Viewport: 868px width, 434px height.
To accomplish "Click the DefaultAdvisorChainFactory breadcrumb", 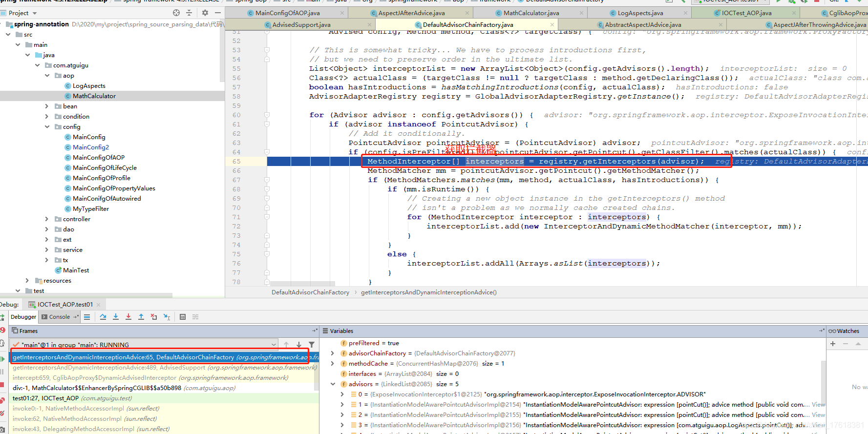I will 310,292.
